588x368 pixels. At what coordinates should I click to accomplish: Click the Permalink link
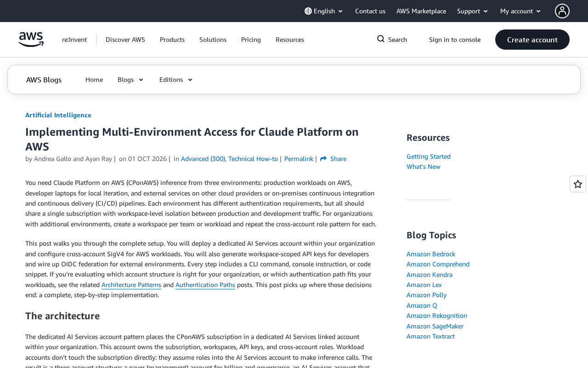(x=299, y=159)
